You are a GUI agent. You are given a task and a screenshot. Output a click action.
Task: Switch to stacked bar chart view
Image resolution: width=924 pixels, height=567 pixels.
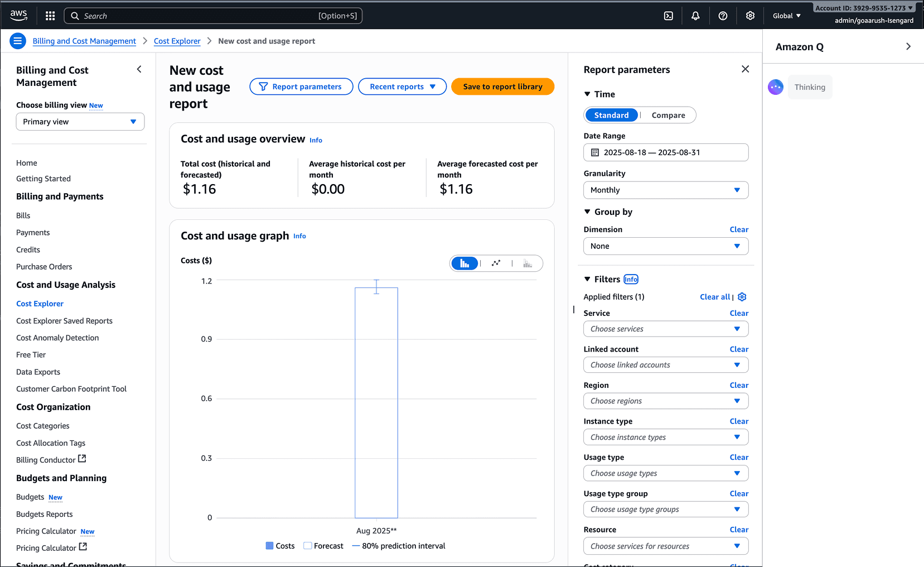coord(527,263)
